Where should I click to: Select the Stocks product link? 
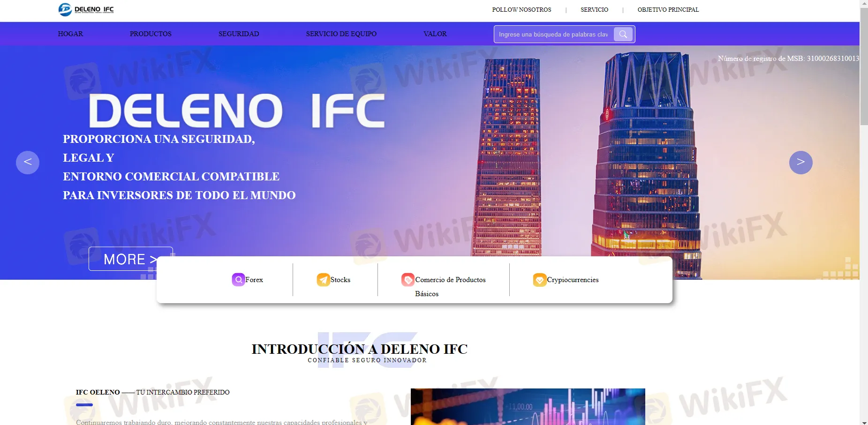tap(340, 280)
